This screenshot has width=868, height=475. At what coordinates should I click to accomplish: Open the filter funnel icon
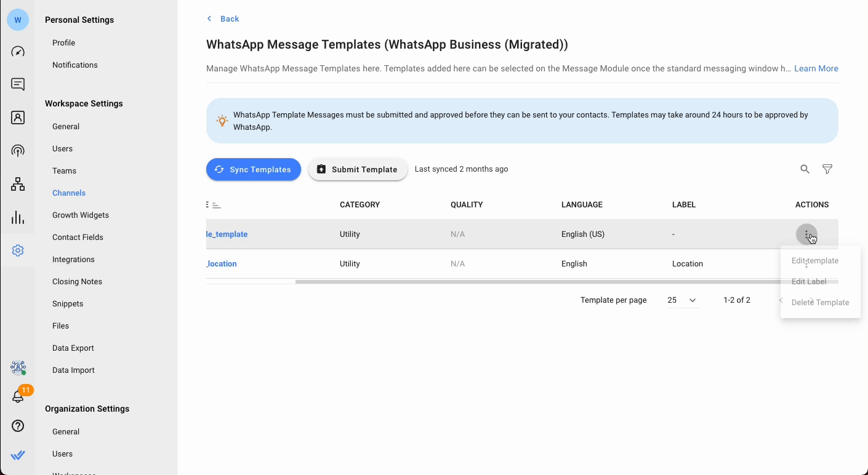827,169
